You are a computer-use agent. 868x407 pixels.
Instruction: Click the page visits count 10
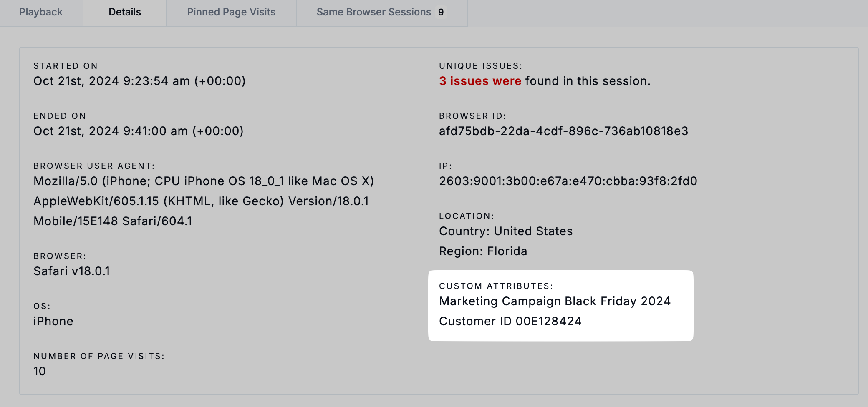pyautogui.click(x=40, y=371)
